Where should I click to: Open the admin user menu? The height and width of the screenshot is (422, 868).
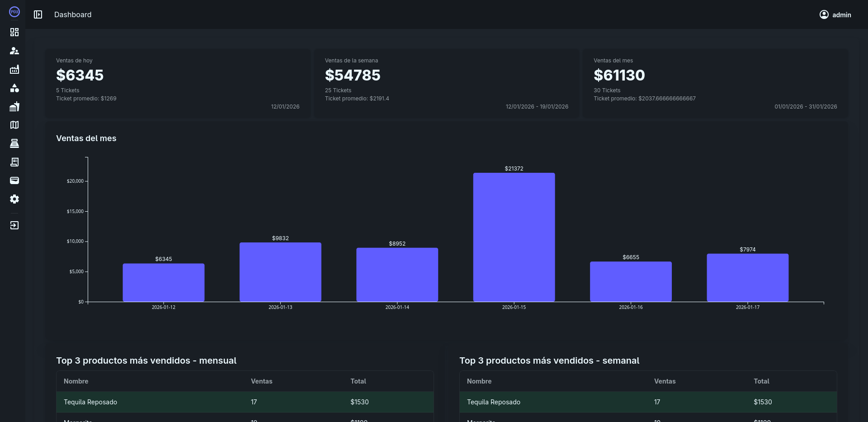click(835, 14)
